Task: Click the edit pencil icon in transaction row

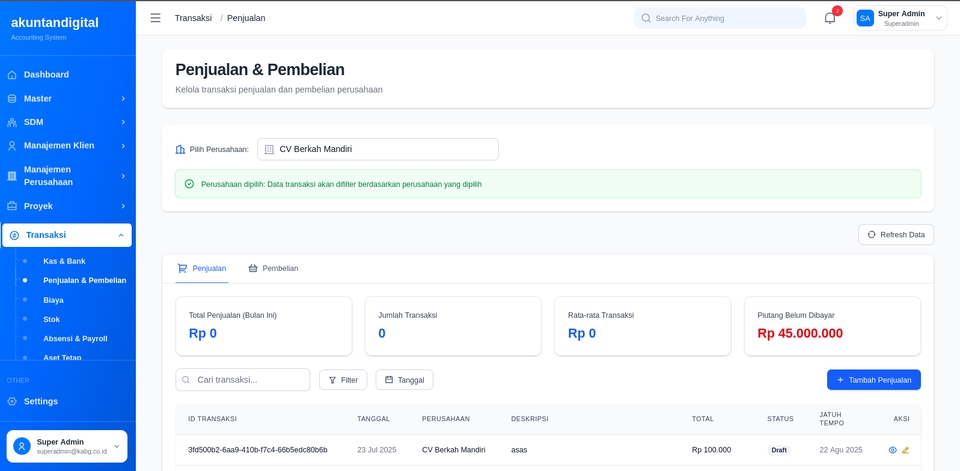Action: click(906, 450)
